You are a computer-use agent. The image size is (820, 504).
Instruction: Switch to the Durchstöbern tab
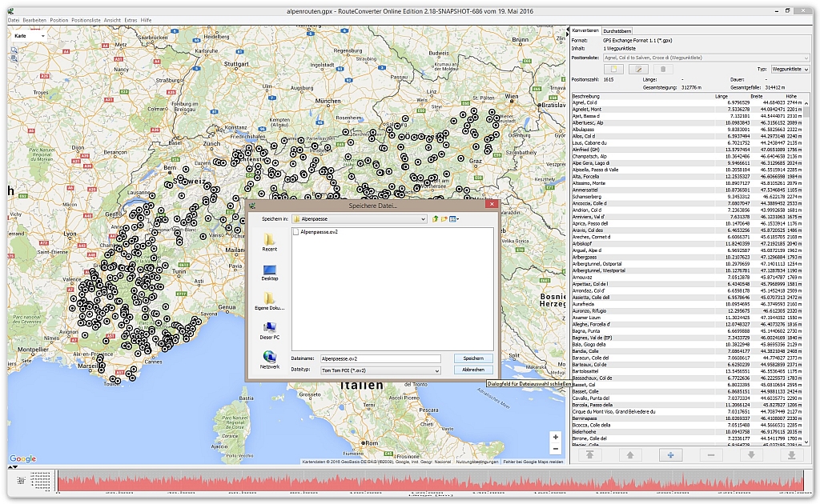pyautogui.click(x=617, y=30)
